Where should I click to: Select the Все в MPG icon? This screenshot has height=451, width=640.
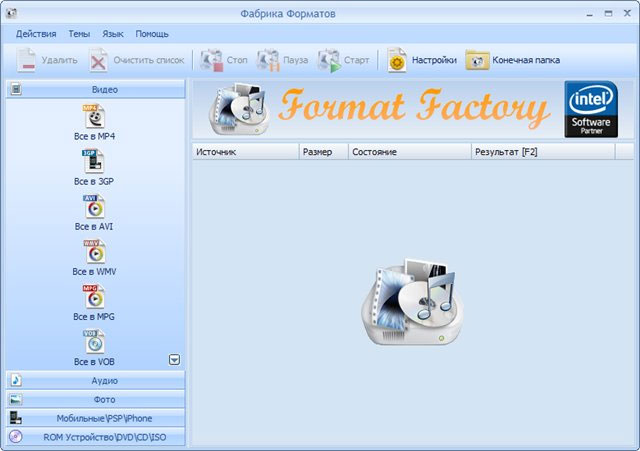click(94, 296)
